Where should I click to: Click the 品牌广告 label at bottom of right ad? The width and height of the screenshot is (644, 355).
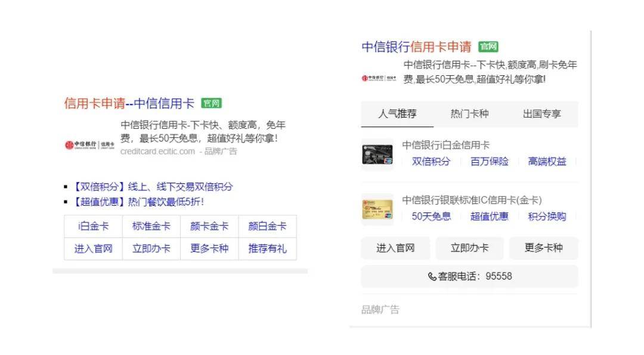(380, 310)
